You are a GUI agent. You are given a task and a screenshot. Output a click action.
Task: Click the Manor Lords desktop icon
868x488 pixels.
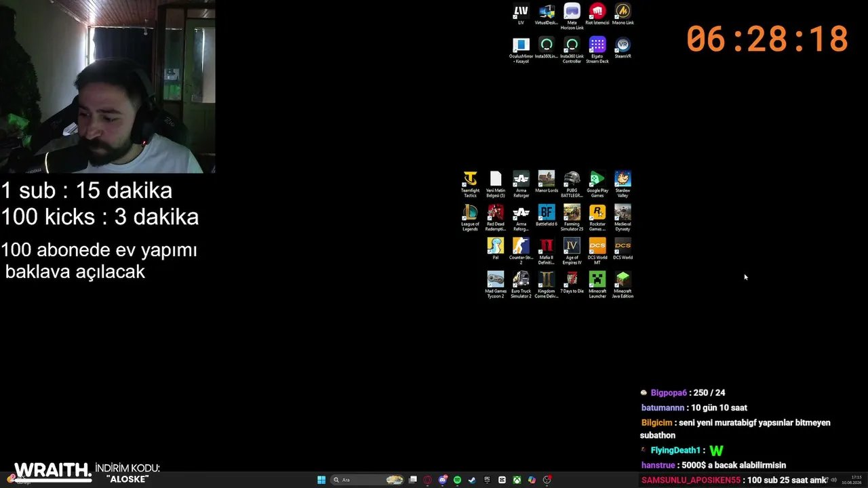pos(547,182)
